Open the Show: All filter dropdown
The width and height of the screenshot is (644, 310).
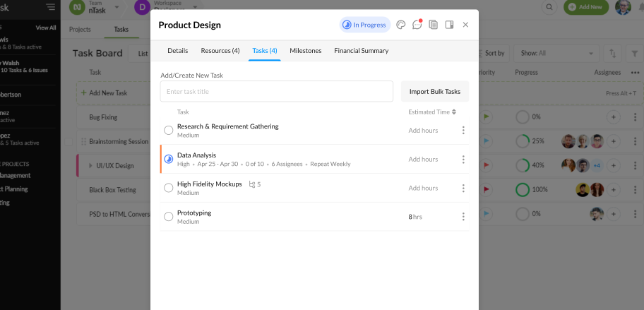coord(558,53)
